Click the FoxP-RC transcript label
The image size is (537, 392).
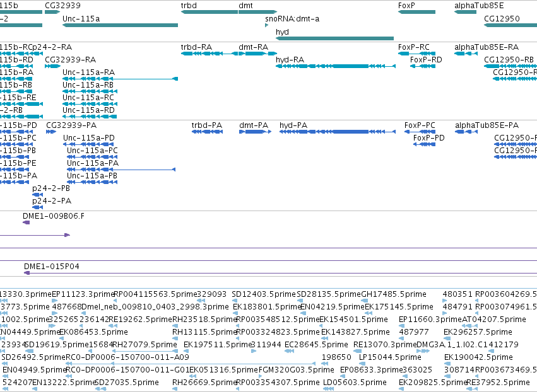point(414,47)
